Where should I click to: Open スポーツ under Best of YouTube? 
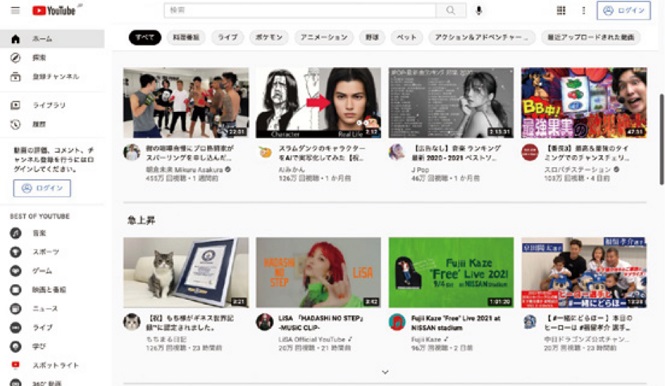tap(52, 252)
